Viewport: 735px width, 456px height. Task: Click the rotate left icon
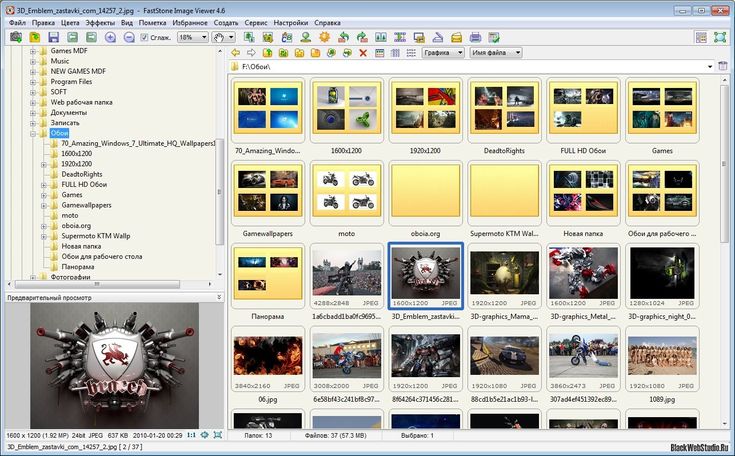[344, 37]
